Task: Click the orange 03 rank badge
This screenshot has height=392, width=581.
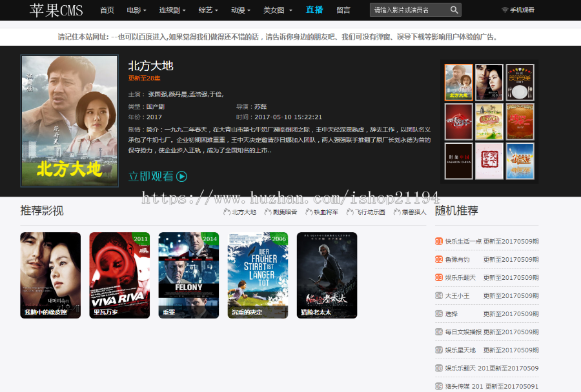Action: point(439,278)
